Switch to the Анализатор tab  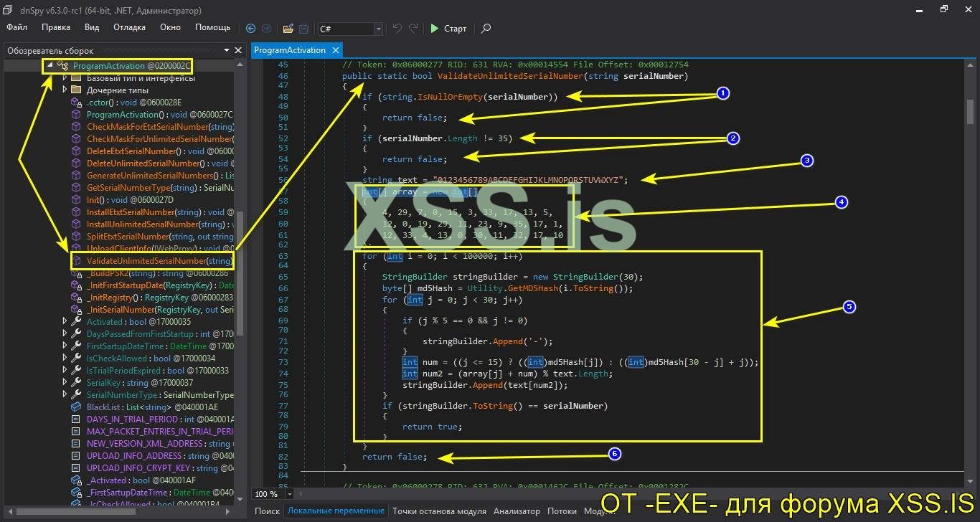click(x=517, y=511)
